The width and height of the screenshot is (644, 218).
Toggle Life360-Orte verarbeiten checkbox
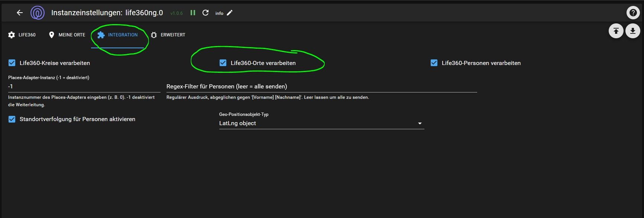click(223, 63)
